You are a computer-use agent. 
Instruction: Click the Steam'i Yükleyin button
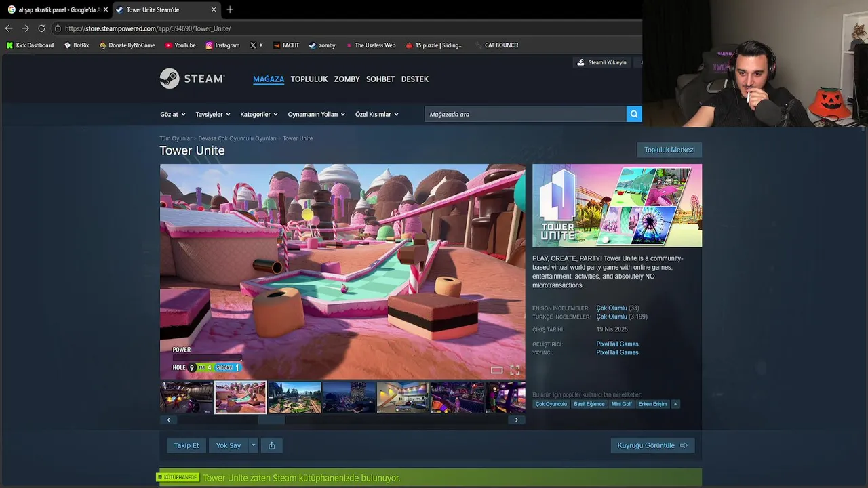(x=601, y=62)
